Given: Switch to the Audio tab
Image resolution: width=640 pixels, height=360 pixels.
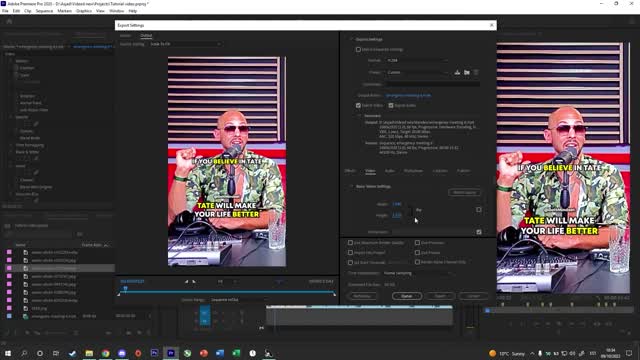Looking at the screenshot, I should pos(390,171).
